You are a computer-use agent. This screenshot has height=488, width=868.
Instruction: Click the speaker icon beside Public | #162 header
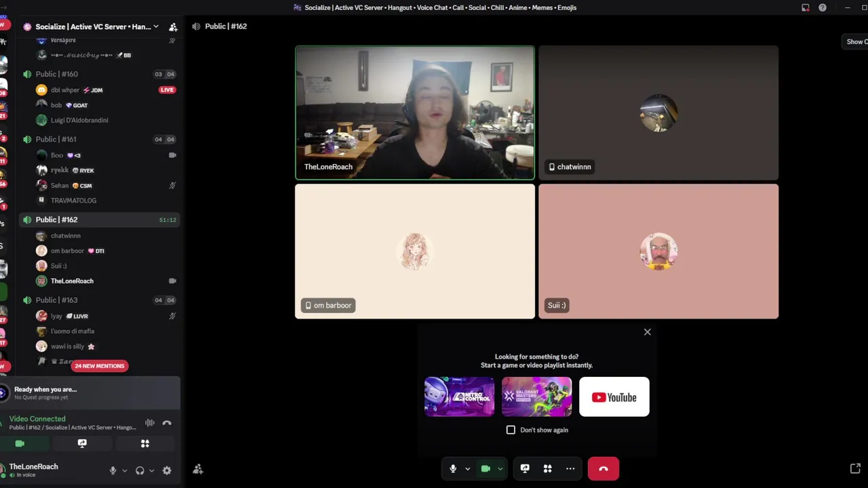point(196,26)
